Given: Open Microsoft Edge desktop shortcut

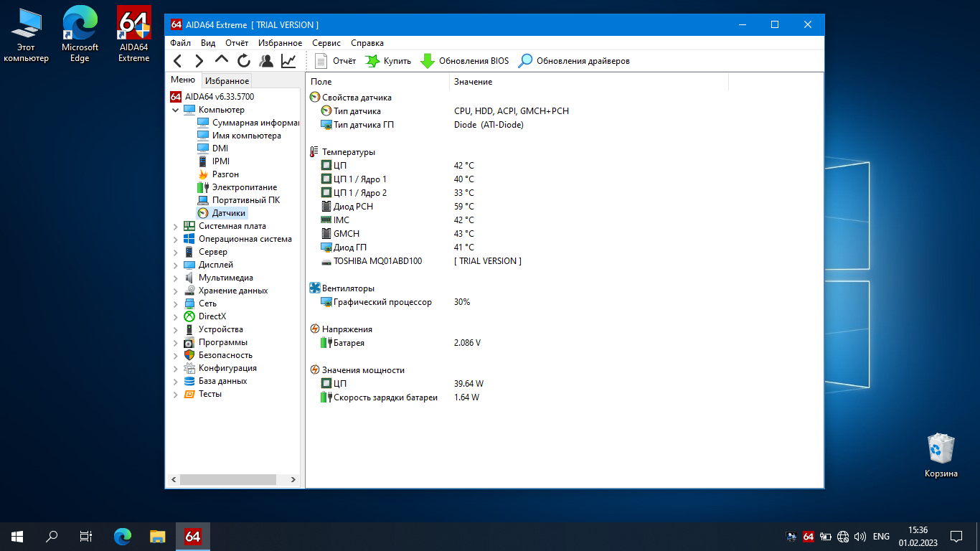Looking at the screenshot, I should pyautogui.click(x=80, y=34).
